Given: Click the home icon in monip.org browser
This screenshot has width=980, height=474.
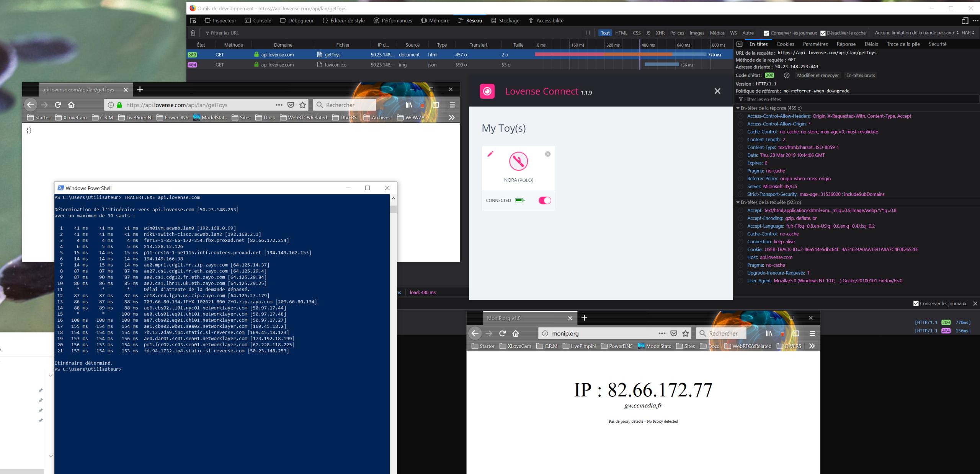Looking at the screenshot, I should click(516, 334).
